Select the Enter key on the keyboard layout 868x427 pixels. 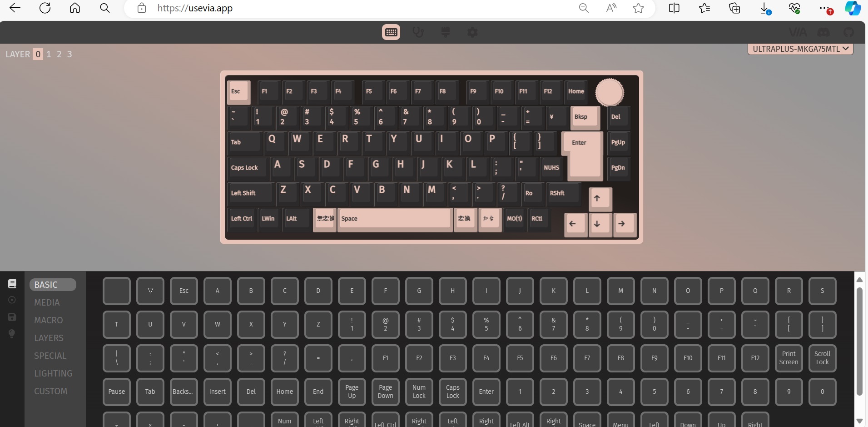click(x=584, y=156)
